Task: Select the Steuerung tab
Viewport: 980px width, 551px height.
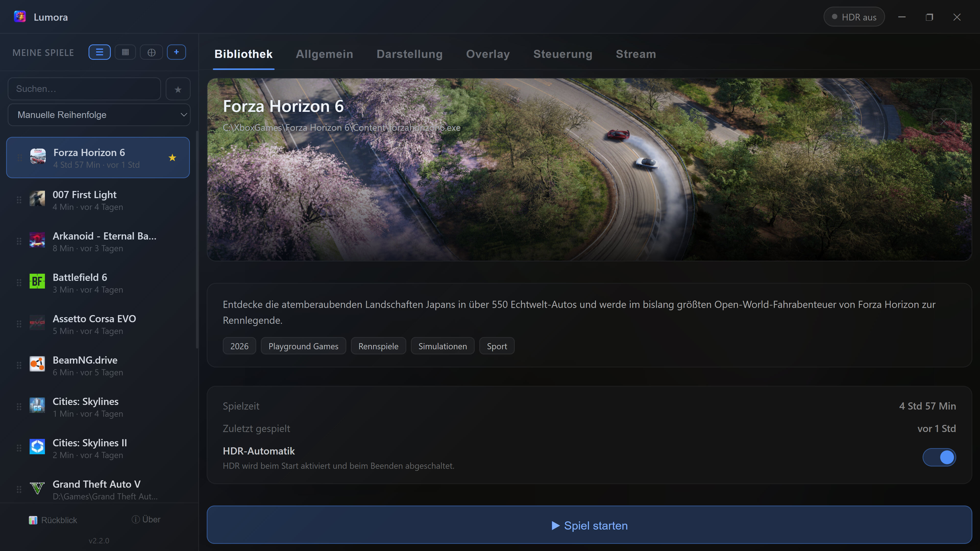Action: click(x=563, y=54)
